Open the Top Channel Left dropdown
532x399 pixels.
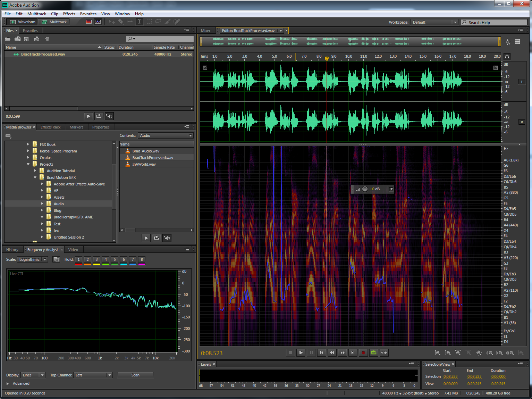tap(93, 375)
